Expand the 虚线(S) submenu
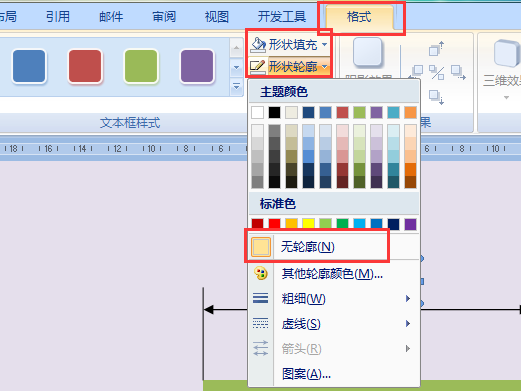The image size is (521, 391). tap(334, 324)
